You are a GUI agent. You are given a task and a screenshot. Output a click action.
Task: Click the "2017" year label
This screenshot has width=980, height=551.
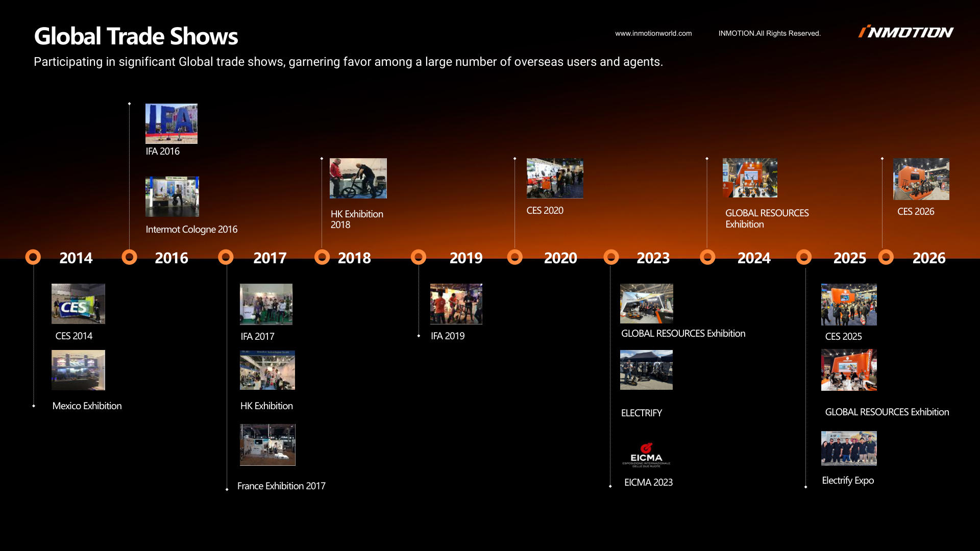[x=270, y=258]
